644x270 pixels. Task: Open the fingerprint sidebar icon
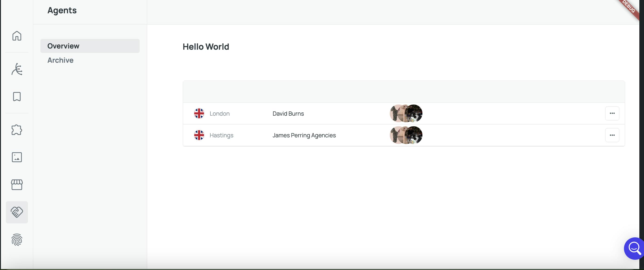click(x=17, y=240)
